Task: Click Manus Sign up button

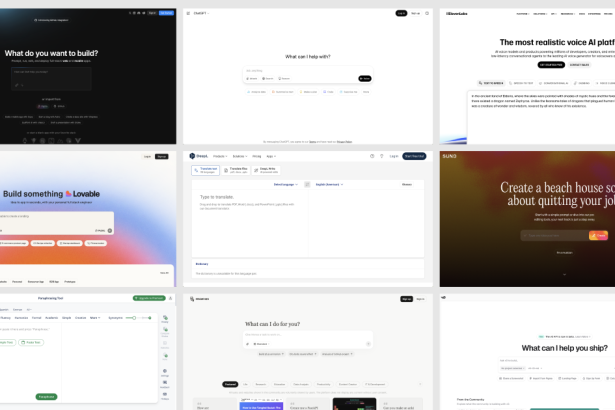Action: pos(407,299)
